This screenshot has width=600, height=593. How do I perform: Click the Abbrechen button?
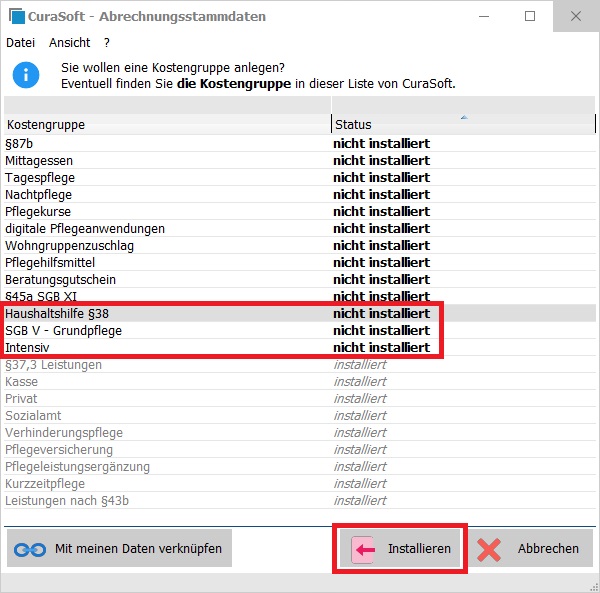pos(531,548)
